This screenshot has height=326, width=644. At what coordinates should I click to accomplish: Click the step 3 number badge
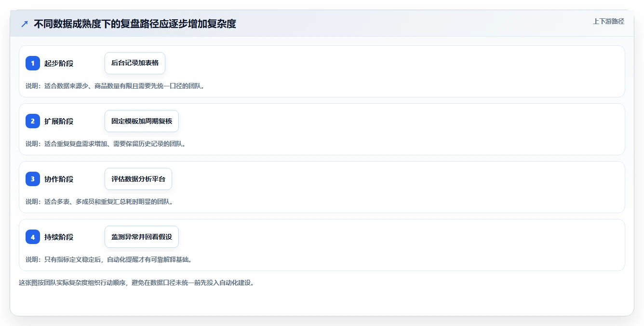pos(33,179)
